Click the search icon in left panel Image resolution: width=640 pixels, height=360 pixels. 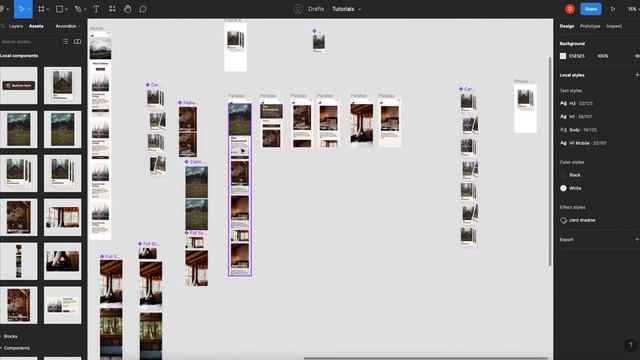3,26
